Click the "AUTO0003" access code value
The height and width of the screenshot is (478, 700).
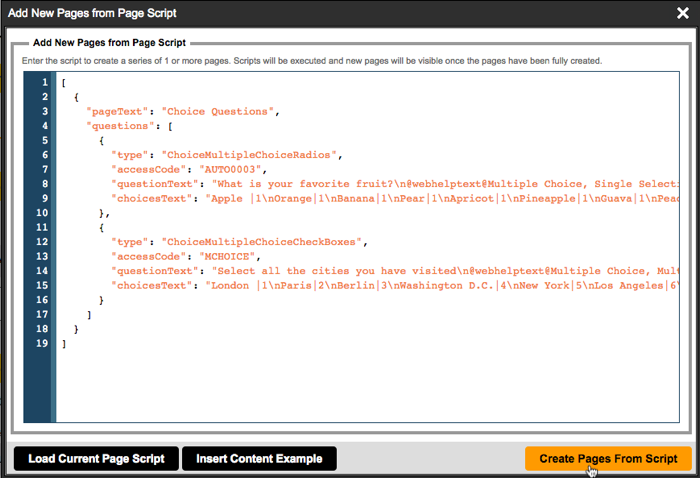pyautogui.click(x=232, y=169)
